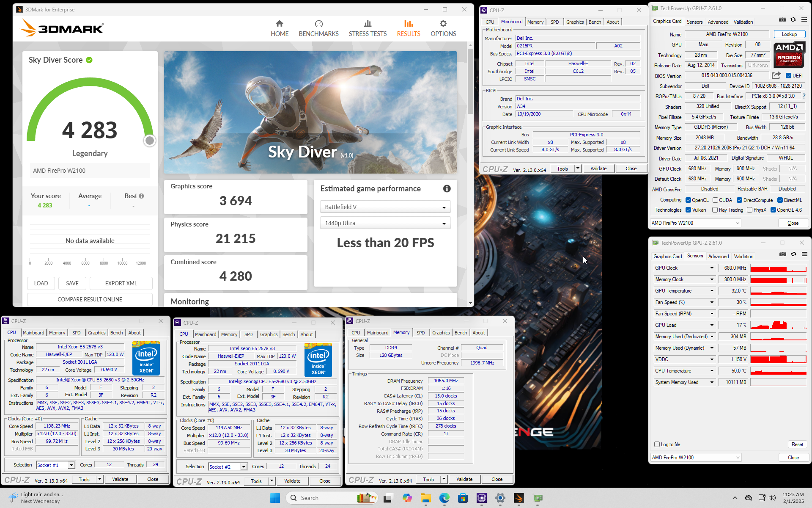Click the Memory Clock sensor graph
Viewport: 812px width, 508px height.
pyautogui.click(x=779, y=279)
